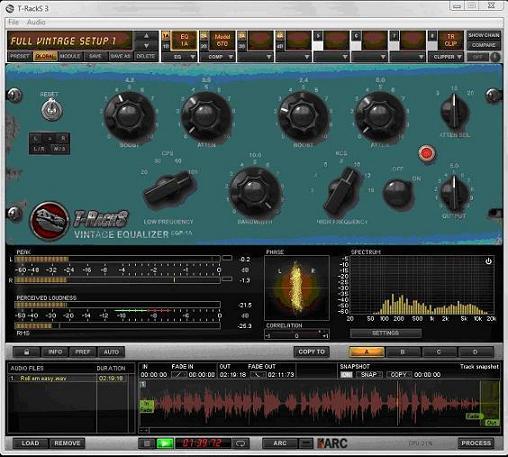This screenshot has height=457, width=508.
Task: Toggle the AUTO button
Action: [111, 352]
